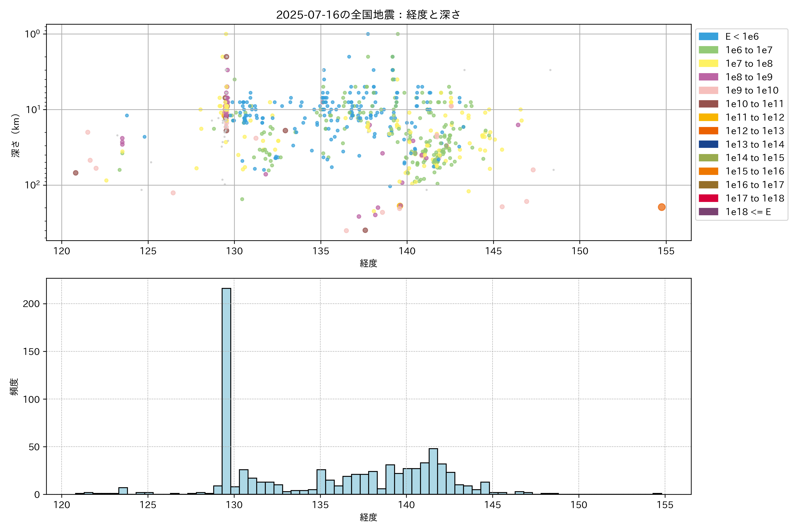Click the brown dot at longitude 121
Screen dimensions: 798x532
click(x=76, y=173)
